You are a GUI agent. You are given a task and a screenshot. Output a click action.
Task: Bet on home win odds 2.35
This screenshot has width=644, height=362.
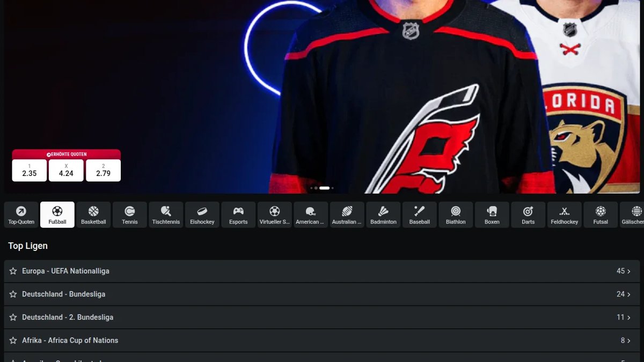pyautogui.click(x=30, y=171)
